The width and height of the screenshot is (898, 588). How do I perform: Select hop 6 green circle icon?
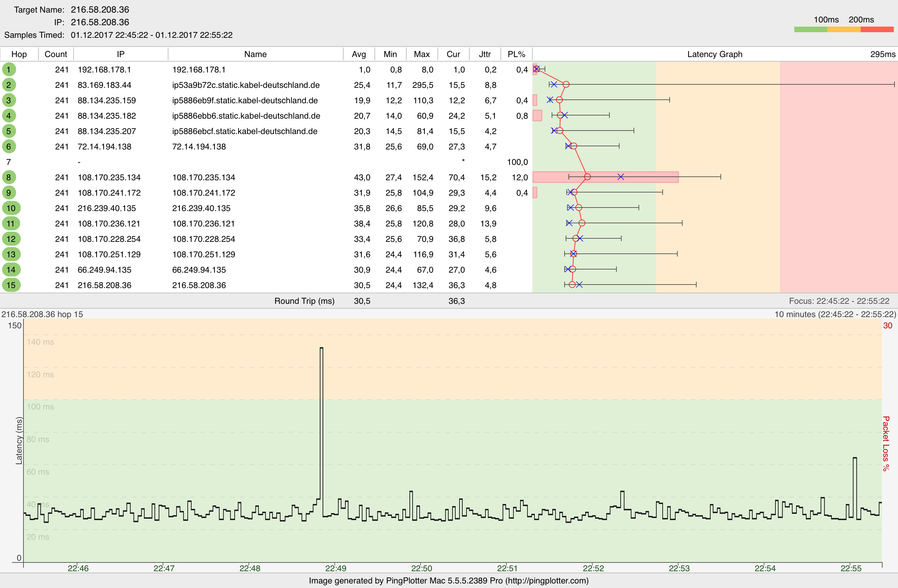[x=9, y=146]
